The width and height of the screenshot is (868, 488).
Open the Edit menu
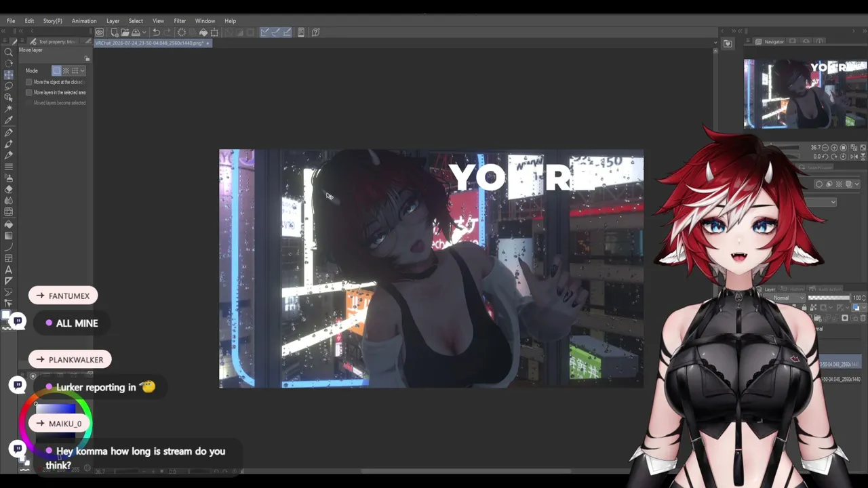[29, 21]
